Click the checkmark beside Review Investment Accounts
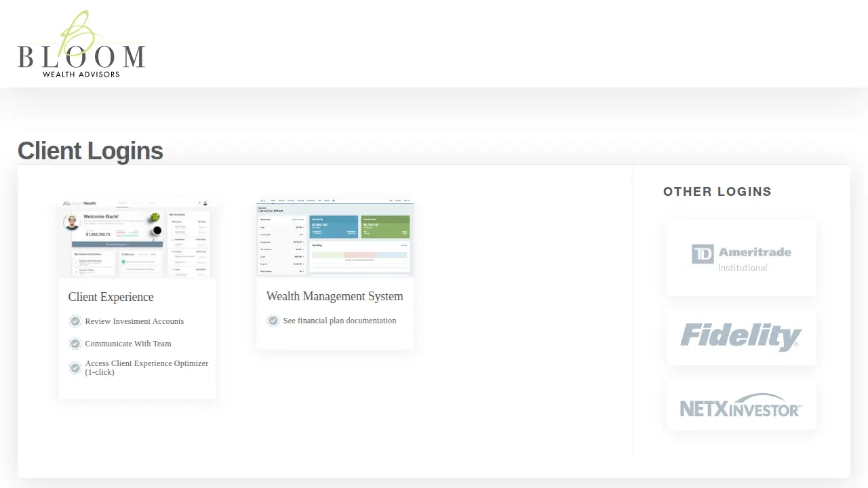868x488 pixels. (75, 321)
